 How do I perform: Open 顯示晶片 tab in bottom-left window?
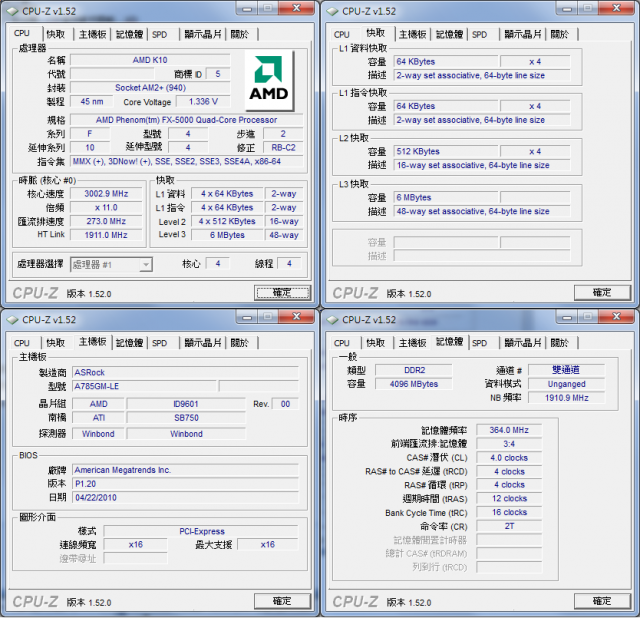[x=203, y=343]
